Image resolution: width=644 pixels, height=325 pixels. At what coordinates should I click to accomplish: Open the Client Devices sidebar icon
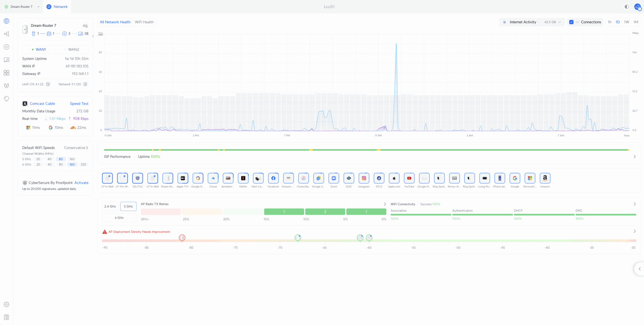click(x=6, y=60)
